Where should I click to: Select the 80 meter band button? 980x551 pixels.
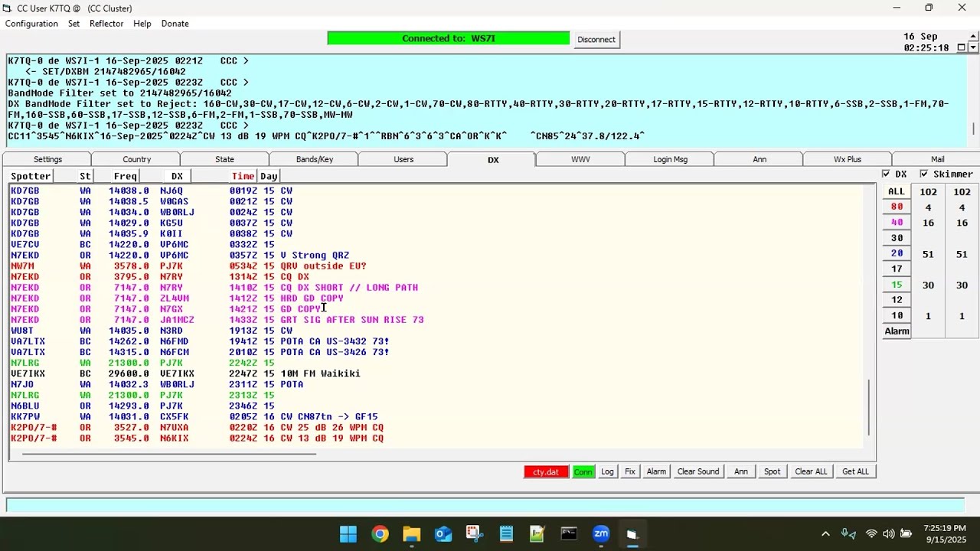[896, 207]
